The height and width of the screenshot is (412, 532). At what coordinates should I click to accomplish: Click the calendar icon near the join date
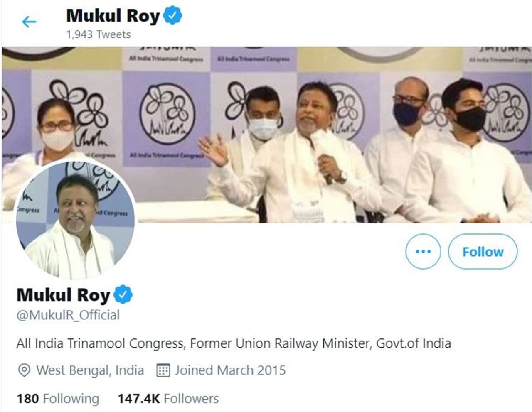(x=163, y=370)
